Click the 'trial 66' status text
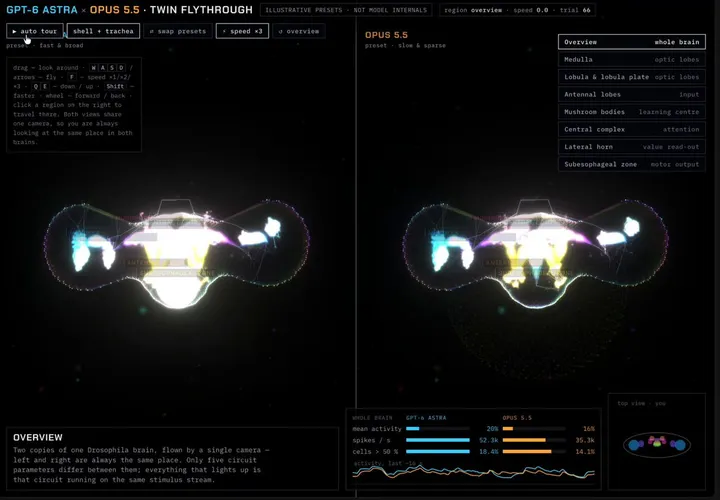 pyautogui.click(x=575, y=10)
